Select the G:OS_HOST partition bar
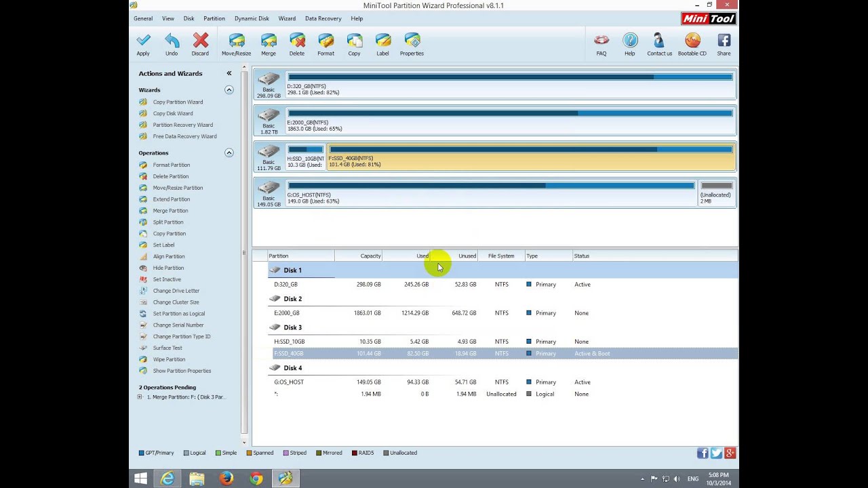 pyautogui.click(x=491, y=193)
